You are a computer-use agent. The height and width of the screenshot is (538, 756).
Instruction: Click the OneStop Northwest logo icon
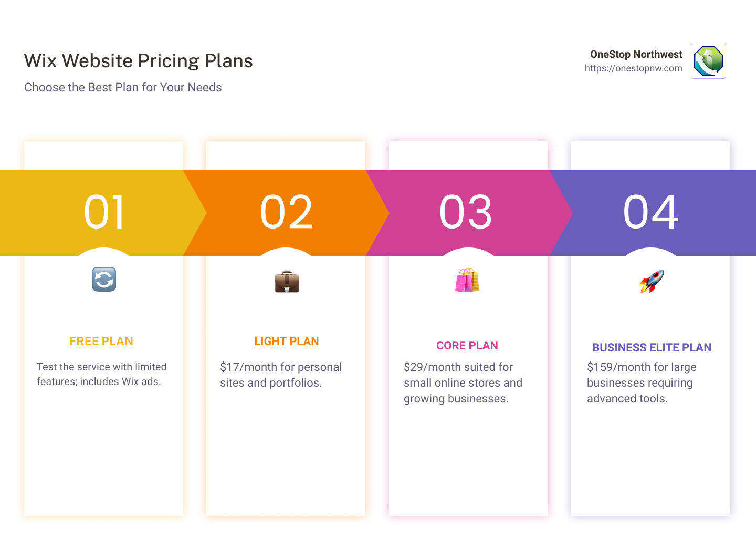(708, 61)
